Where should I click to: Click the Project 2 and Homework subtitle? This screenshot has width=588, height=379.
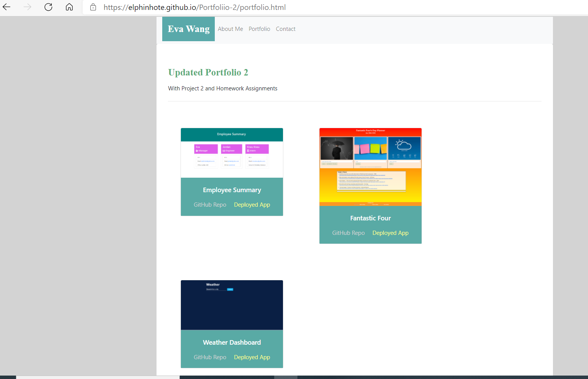pos(223,88)
